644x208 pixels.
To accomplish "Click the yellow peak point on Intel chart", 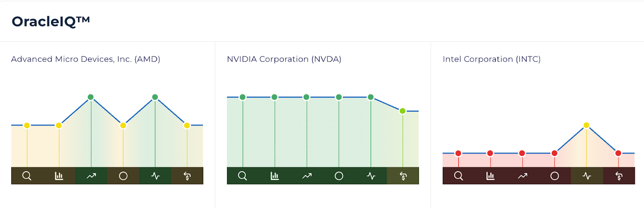I will pos(586,125).
